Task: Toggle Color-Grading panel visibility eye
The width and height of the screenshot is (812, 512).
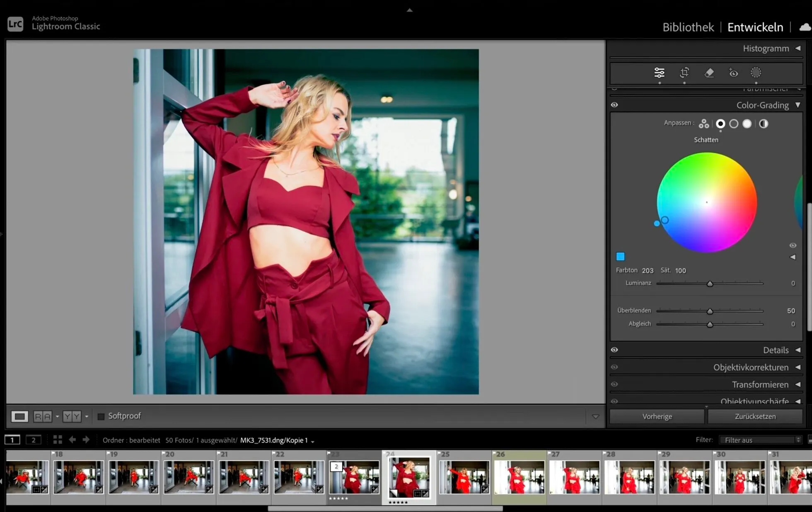Action: pyautogui.click(x=614, y=104)
